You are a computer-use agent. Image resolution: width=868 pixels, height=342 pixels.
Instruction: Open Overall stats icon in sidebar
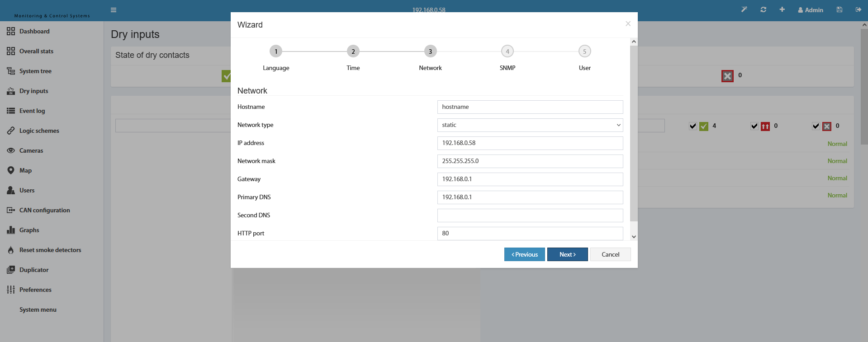pyautogui.click(x=11, y=51)
